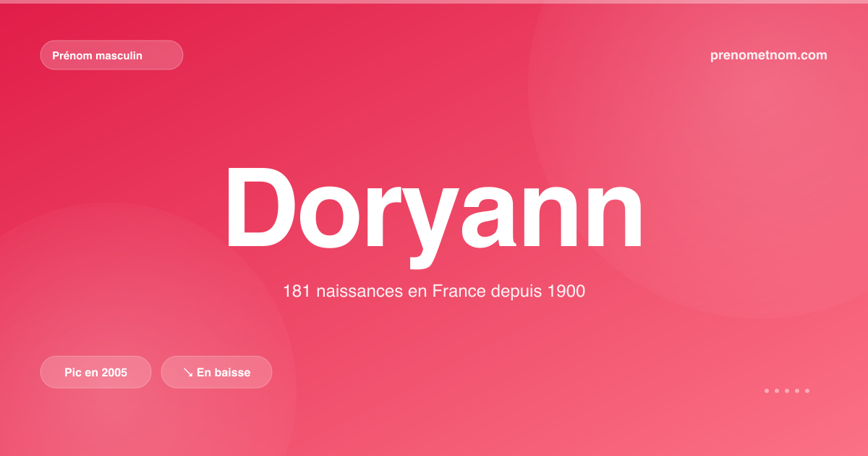Click "181 naissances en France depuis 1900" text
Viewport: 868px width, 456px height.
pyautogui.click(x=434, y=292)
